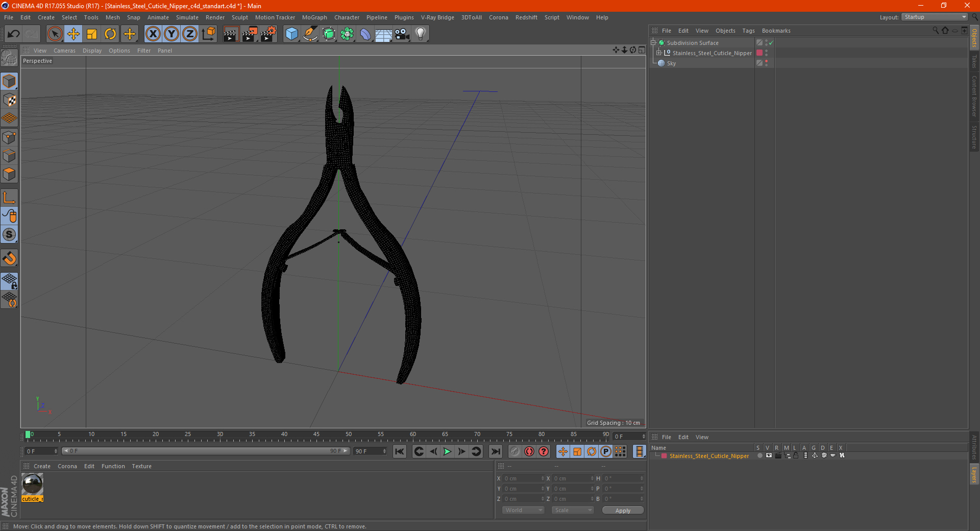The width and height of the screenshot is (980, 531).
Task: Click the end frame 90 F input field
Action: pos(370,451)
